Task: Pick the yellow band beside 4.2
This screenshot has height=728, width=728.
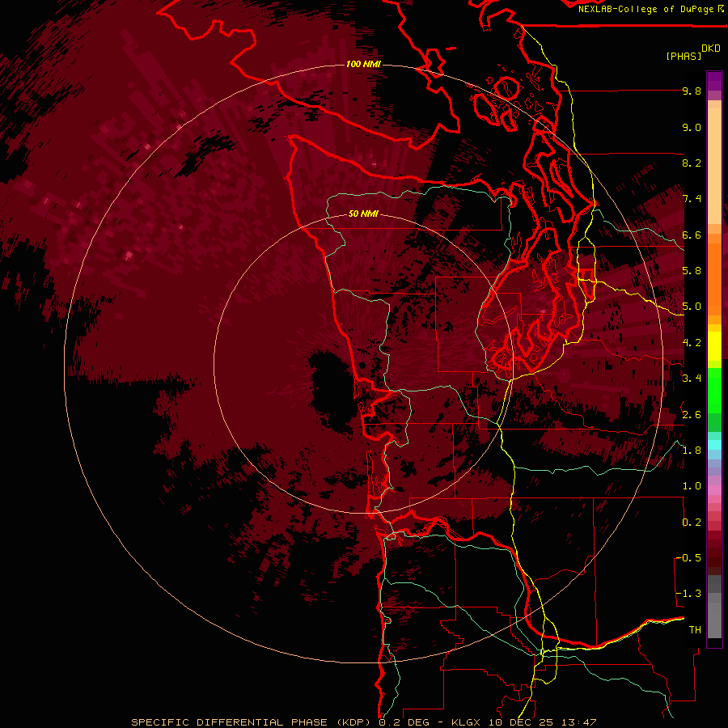Action: coord(714,346)
